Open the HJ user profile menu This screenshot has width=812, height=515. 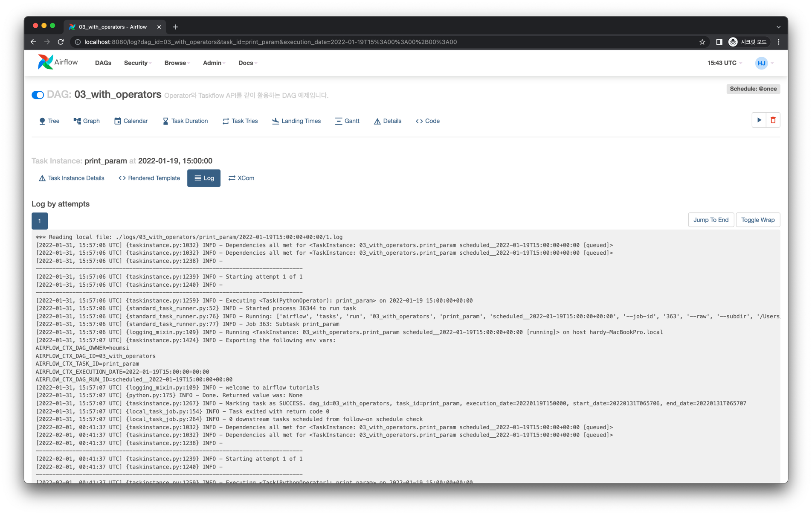point(764,63)
